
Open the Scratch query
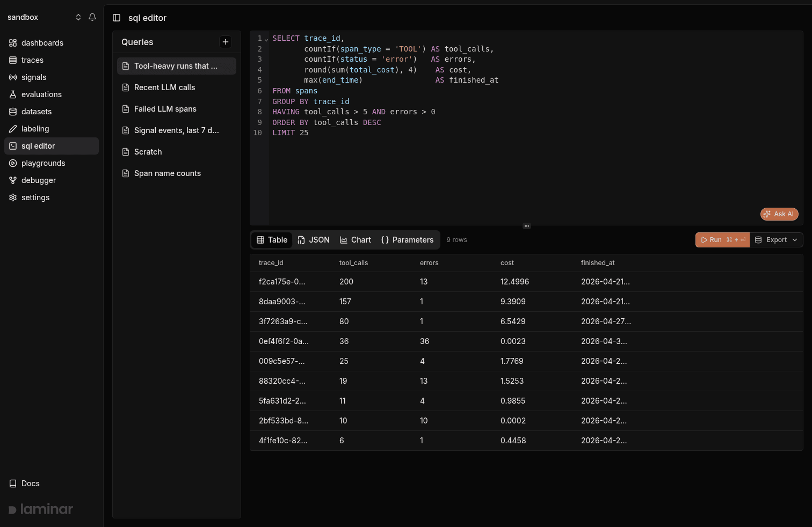[x=177, y=152]
